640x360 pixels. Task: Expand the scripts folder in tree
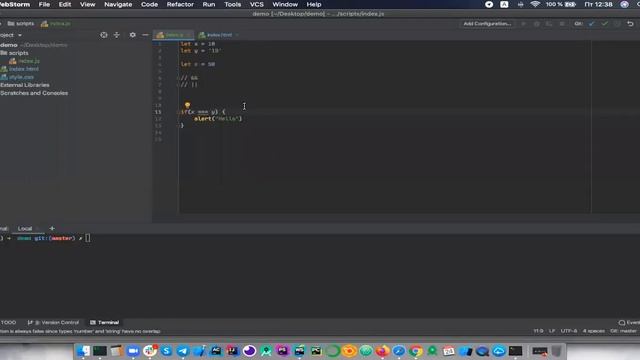point(15,53)
